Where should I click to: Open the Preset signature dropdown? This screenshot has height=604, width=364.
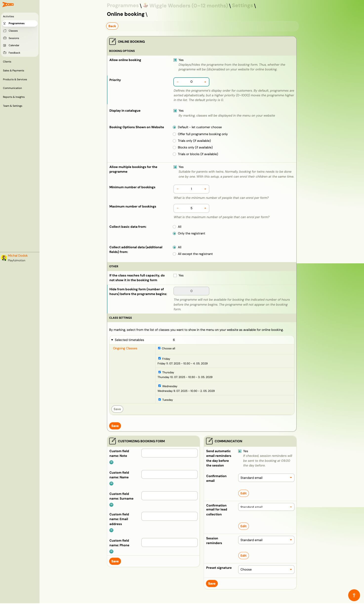click(266, 569)
